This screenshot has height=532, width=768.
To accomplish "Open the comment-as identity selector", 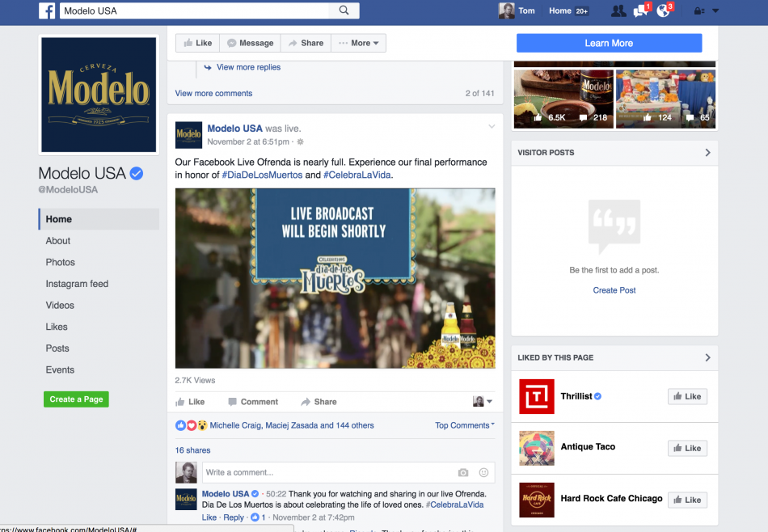I will [483, 402].
